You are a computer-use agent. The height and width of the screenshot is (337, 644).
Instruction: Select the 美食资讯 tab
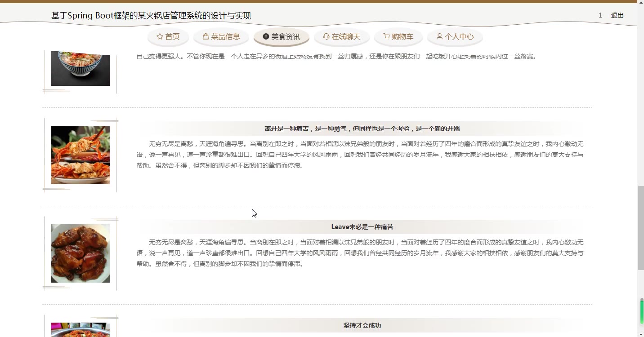coord(282,37)
